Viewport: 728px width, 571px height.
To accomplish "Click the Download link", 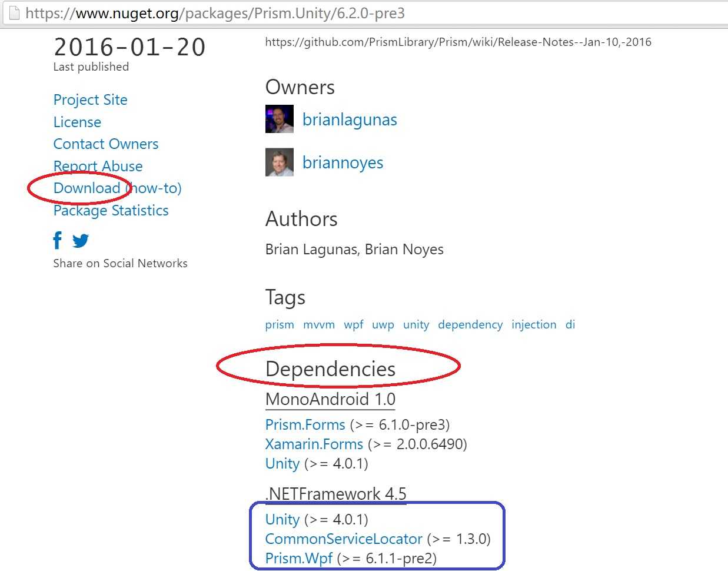I will coord(87,188).
